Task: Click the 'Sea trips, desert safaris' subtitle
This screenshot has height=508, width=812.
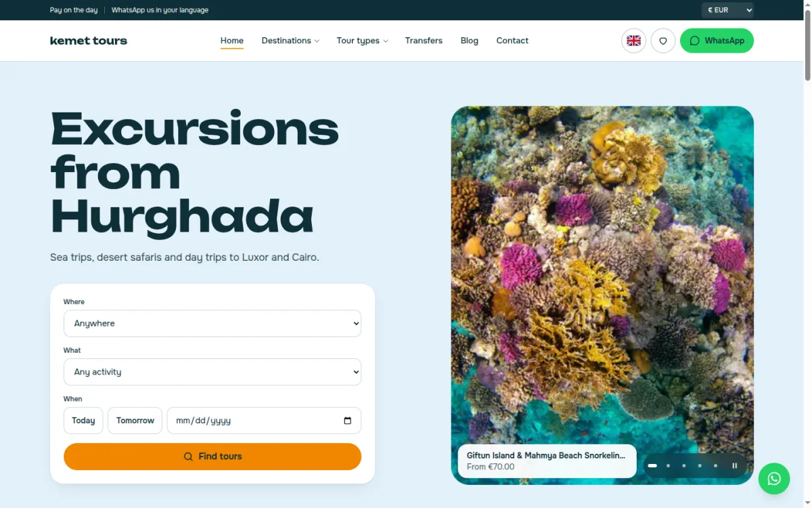Action: click(x=184, y=257)
